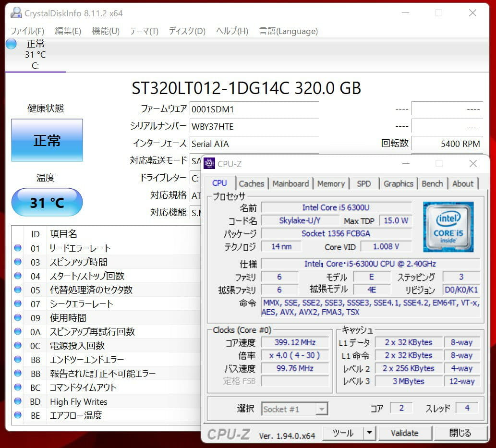This screenshot has height=448, width=496.
Task: Click the D0/K0/K1 revision value
Action: click(x=461, y=290)
